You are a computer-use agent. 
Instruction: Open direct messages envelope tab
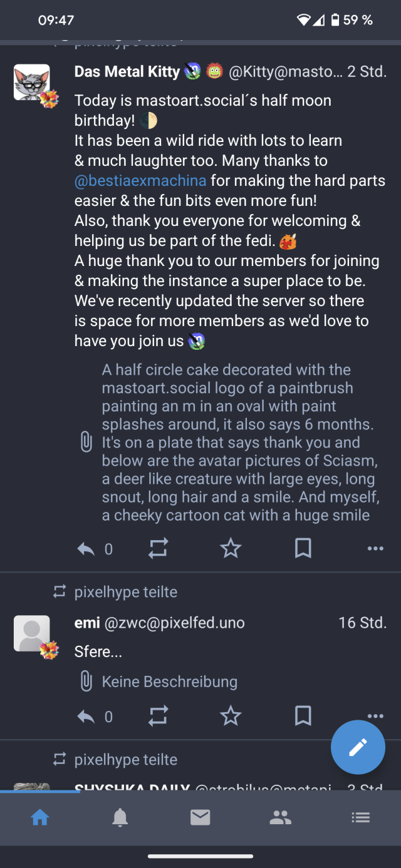[200, 817]
